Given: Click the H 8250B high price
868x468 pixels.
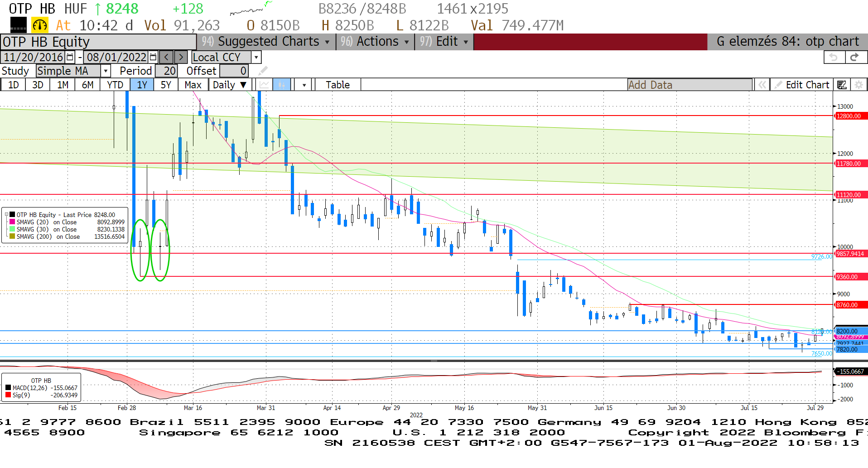Looking at the screenshot, I should [348, 25].
